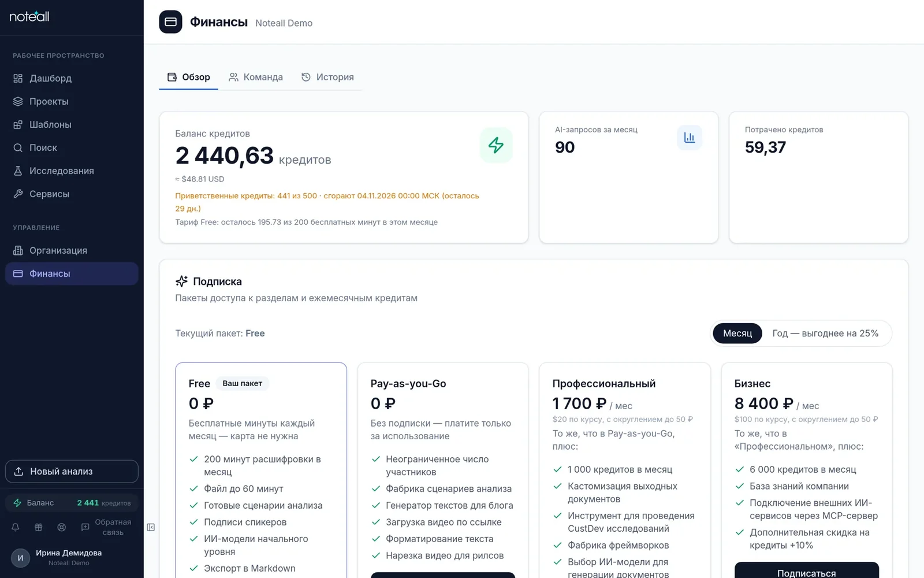Click the feedback chat bubble icon
This screenshot has width=924, height=578.
point(85,527)
